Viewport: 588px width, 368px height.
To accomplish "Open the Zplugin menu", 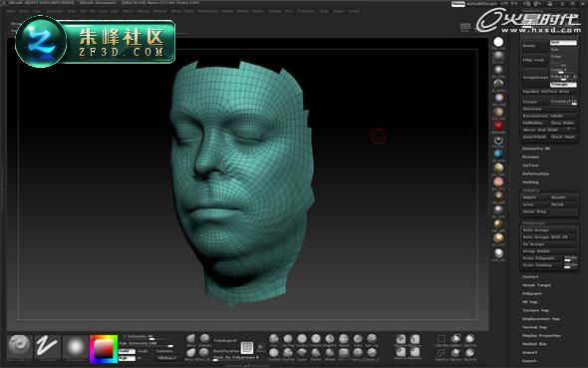I will (x=338, y=11).
